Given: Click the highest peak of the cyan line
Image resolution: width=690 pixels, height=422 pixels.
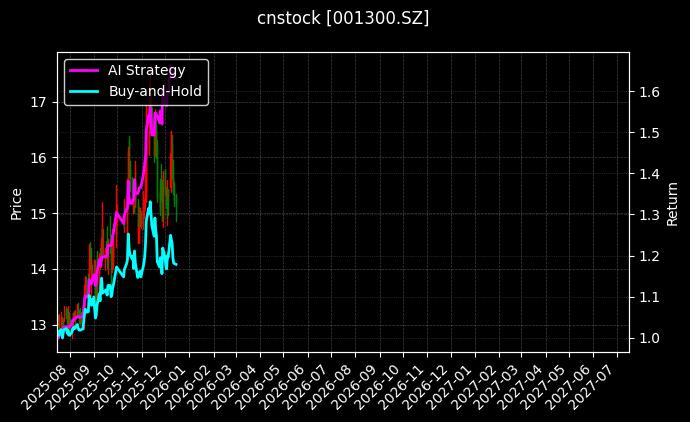Looking at the screenshot, I should (x=150, y=202).
